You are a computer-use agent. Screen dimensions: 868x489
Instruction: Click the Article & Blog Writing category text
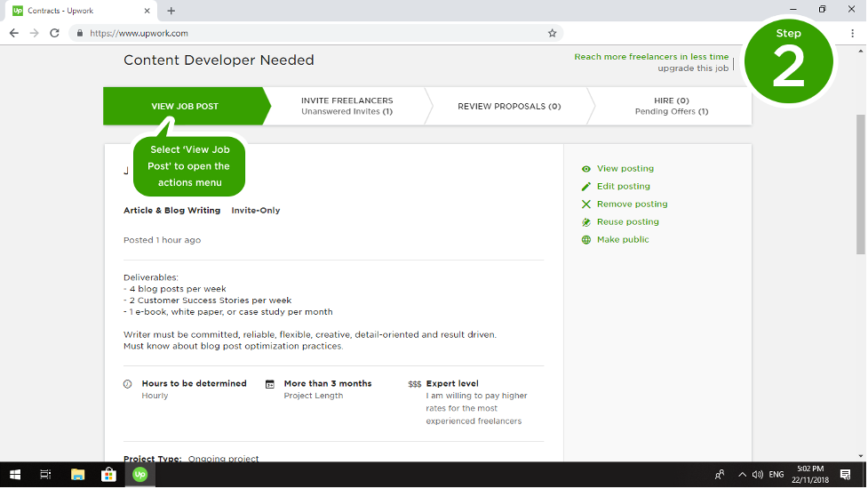171,211
